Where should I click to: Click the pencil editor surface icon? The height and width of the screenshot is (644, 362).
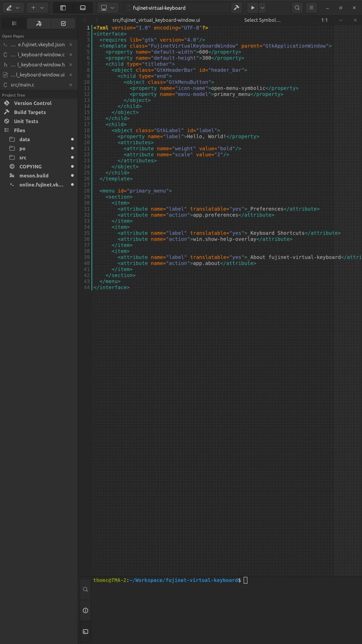click(9, 8)
